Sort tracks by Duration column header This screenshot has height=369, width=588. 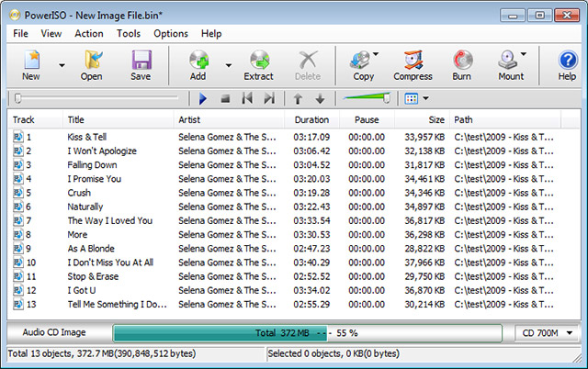[311, 120]
